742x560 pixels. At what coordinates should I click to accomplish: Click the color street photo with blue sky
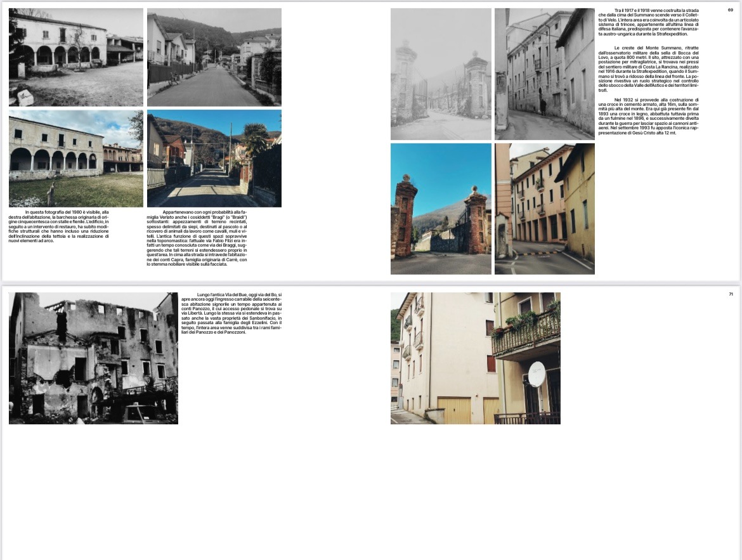pyautogui.click(x=214, y=159)
